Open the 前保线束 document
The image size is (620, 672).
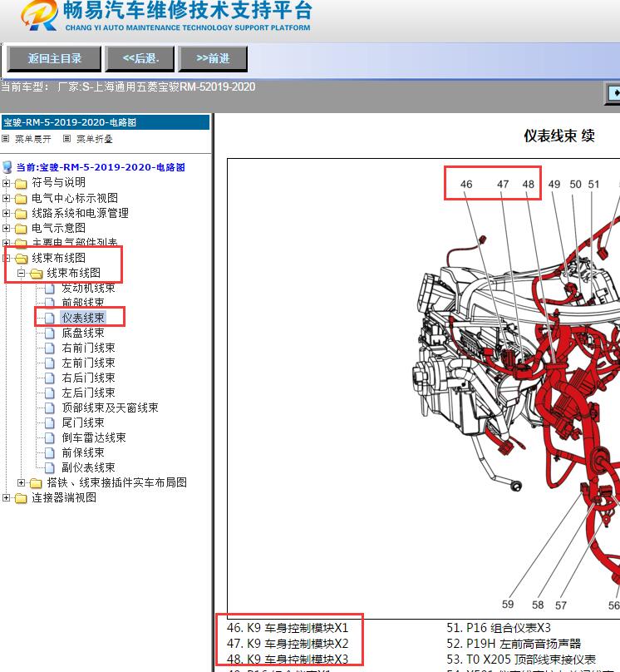pos(83,452)
